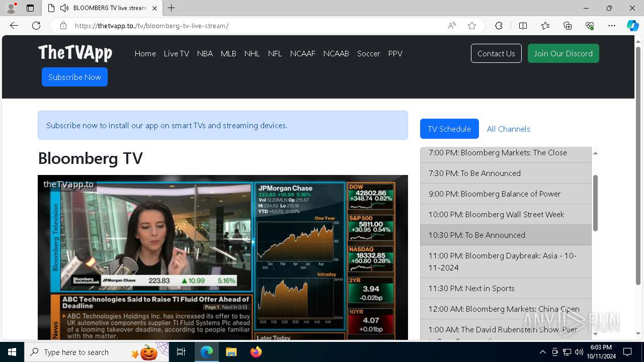Open Task View on taskbar

pyautogui.click(x=181, y=352)
